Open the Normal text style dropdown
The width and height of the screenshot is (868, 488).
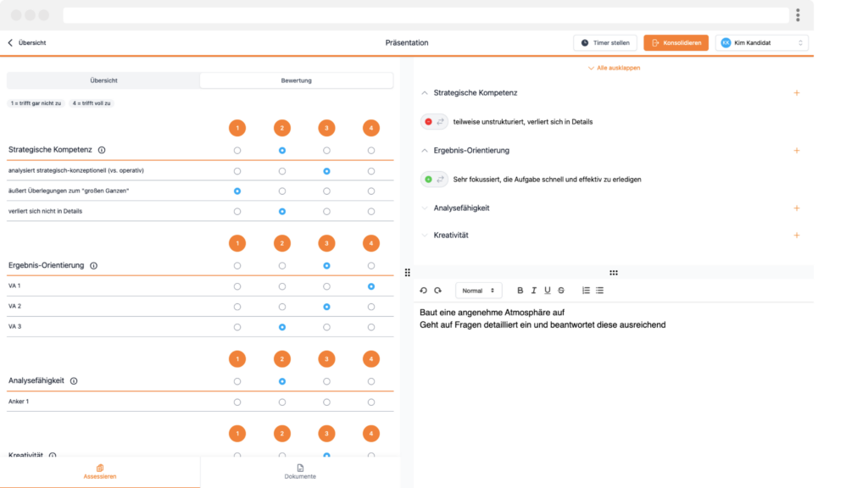[x=478, y=291]
